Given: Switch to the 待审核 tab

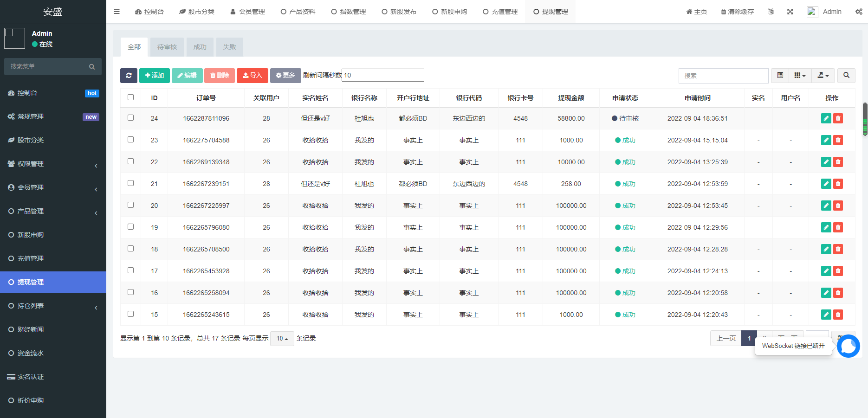Looking at the screenshot, I should pos(167,47).
